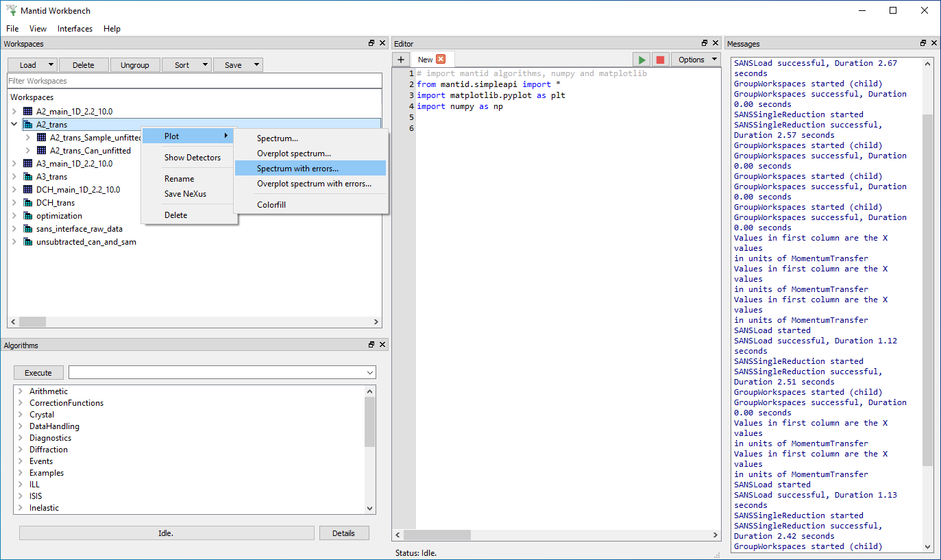Open the Options dropdown in the editor
Screen dimensions: 941x560
tap(696, 60)
